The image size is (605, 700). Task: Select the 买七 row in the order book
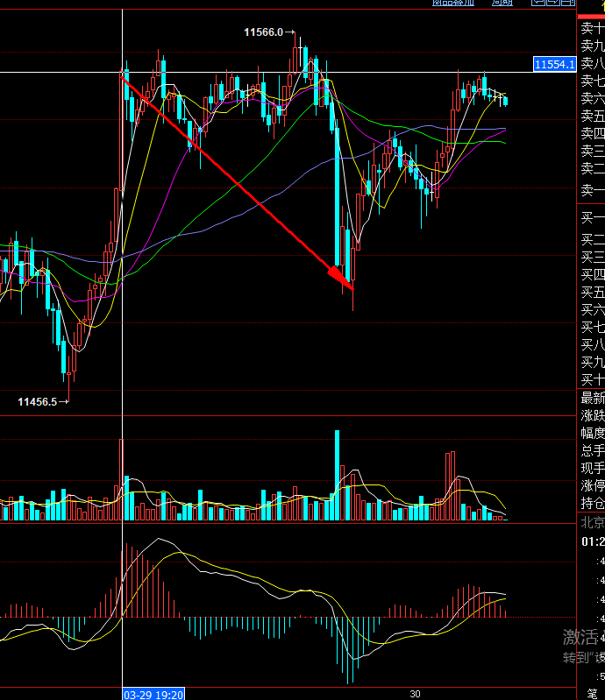(593, 328)
